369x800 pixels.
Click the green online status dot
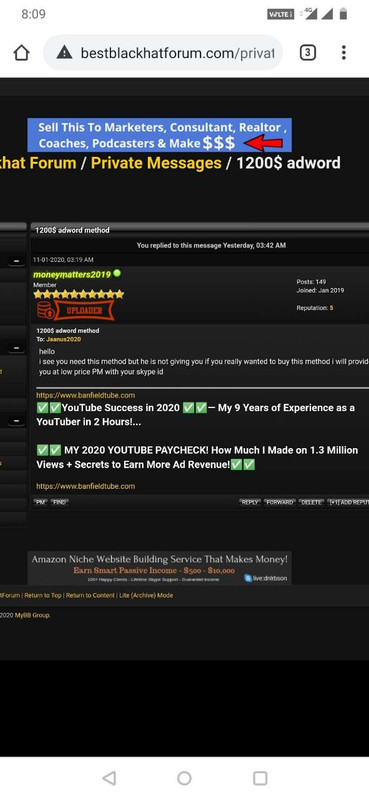tap(117, 273)
